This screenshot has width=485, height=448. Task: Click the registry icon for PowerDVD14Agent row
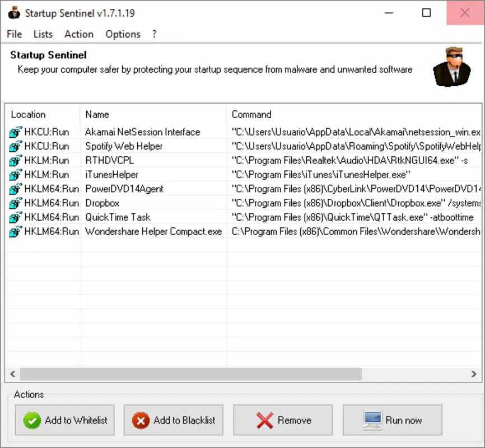pos(16,189)
